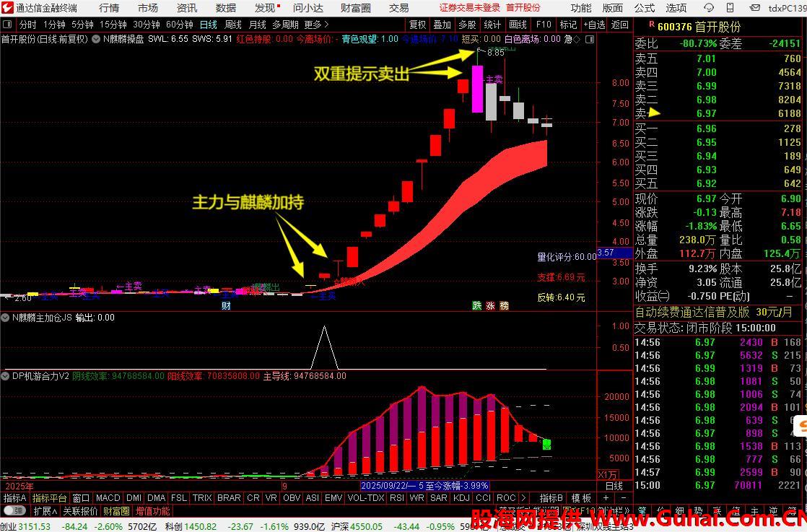Click the diamond icon after 急
This screenshot has height=532, width=807.
(577, 39)
